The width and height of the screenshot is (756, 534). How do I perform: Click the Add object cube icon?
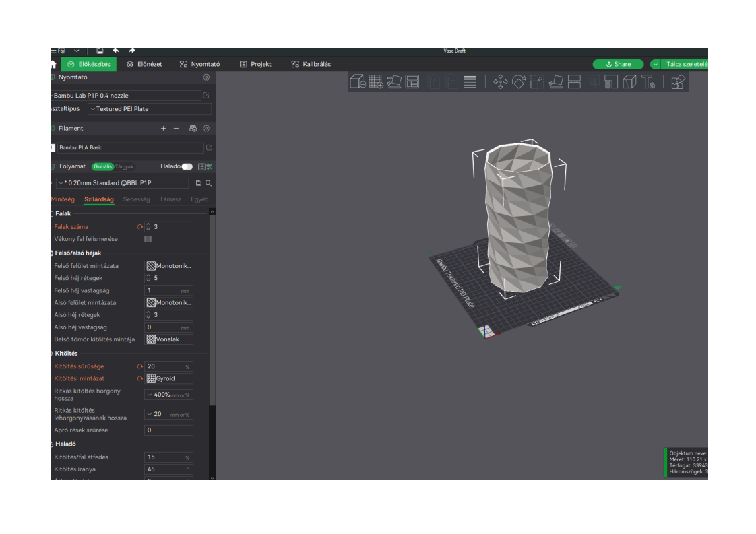357,81
